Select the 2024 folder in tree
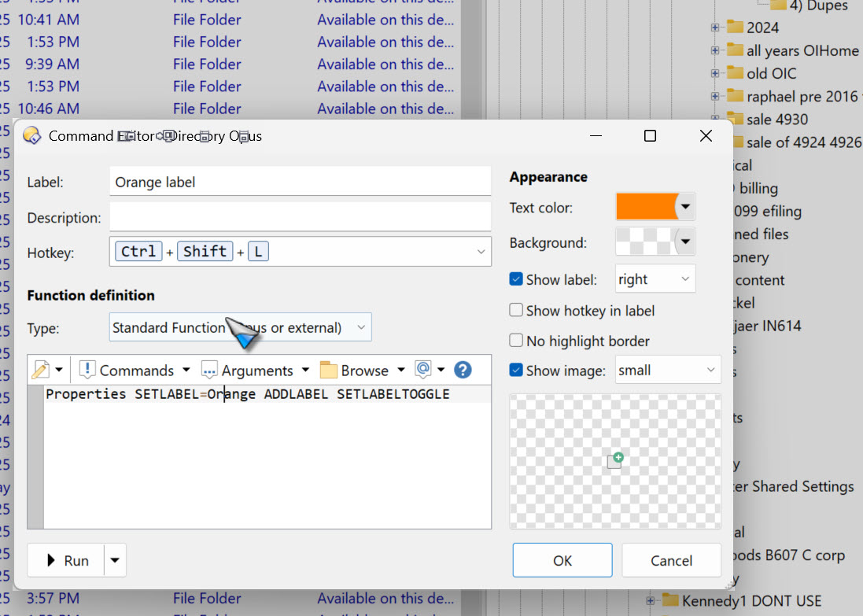 (x=762, y=28)
